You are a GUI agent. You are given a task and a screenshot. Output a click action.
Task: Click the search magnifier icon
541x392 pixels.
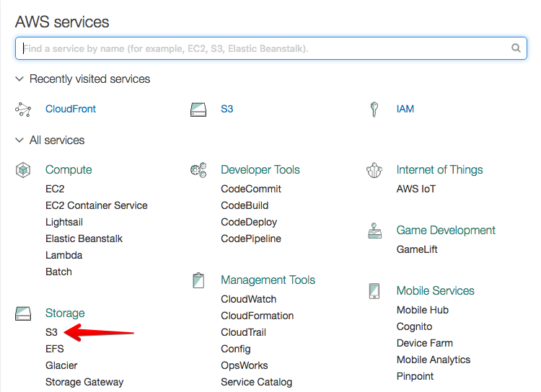(x=516, y=48)
